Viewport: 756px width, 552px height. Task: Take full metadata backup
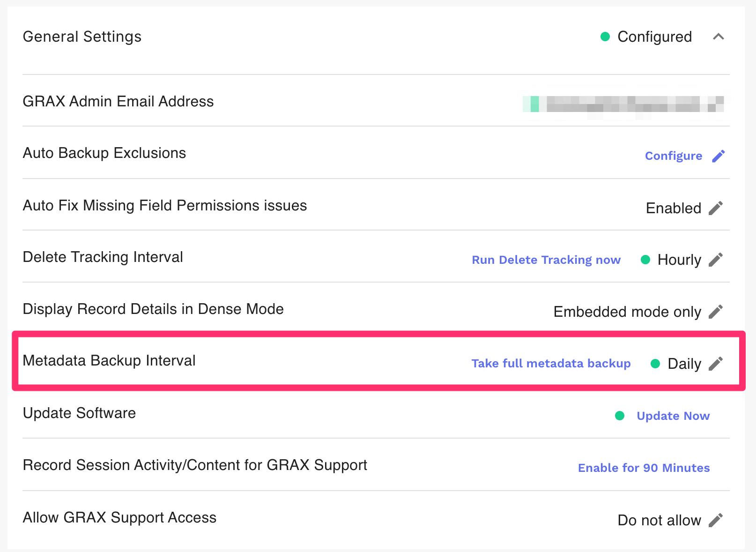[551, 364]
